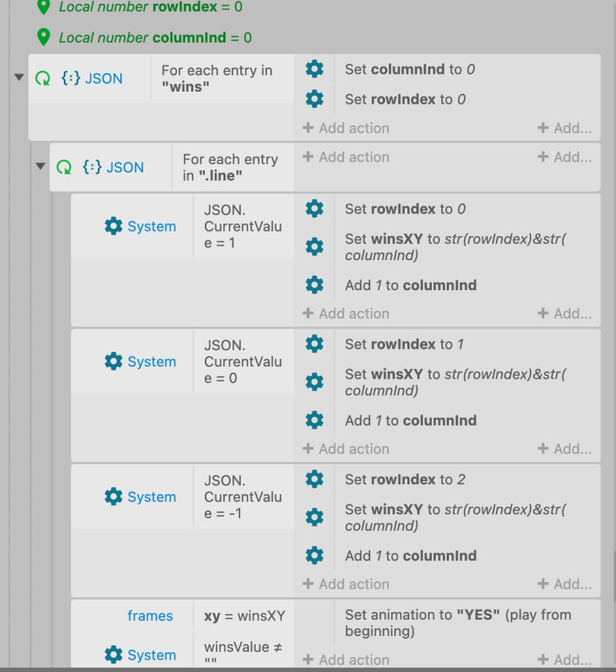Click the gear icon next to Set columnInd to 0

pyautogui.click(x=314, y=69)
